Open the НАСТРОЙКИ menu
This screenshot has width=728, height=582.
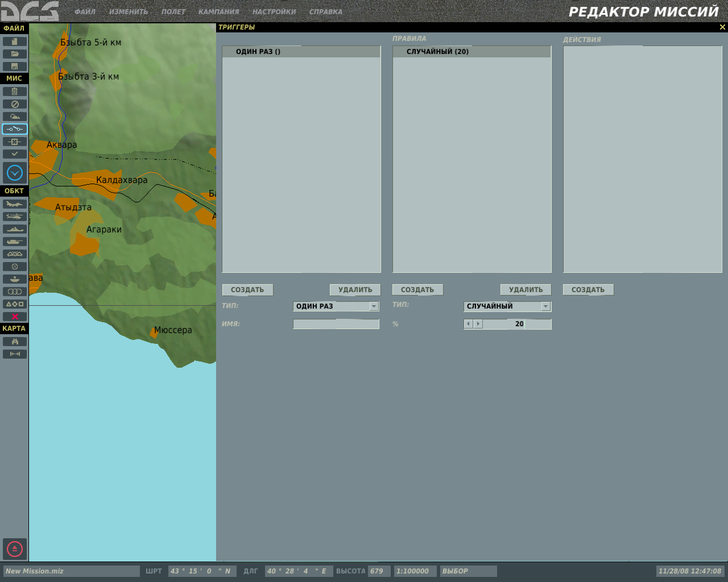click(274, 12)
